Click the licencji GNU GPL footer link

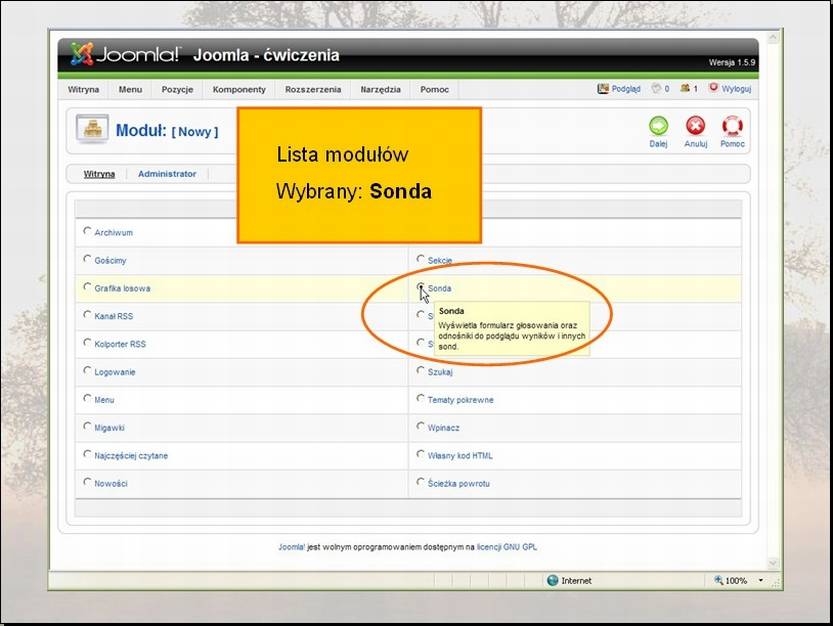click(507, 547)
